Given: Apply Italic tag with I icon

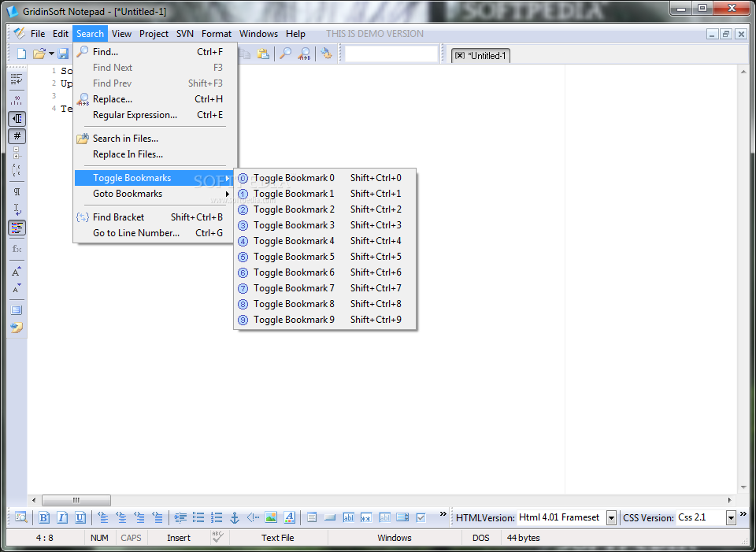Looking at the screenshot, I should 61,518.
